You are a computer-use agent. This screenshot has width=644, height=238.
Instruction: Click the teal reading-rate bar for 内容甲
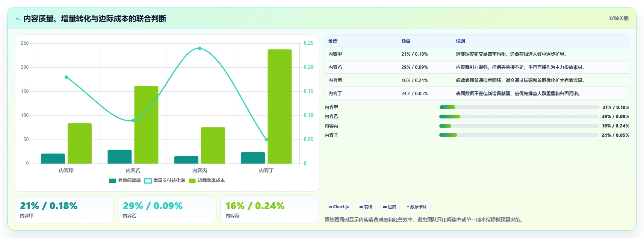point(53,159)
